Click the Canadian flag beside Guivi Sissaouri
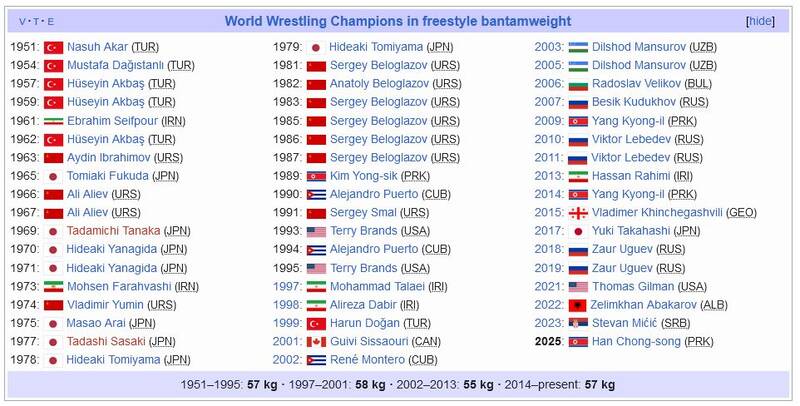This screenshot has width=800, height=406. point(316,341)
